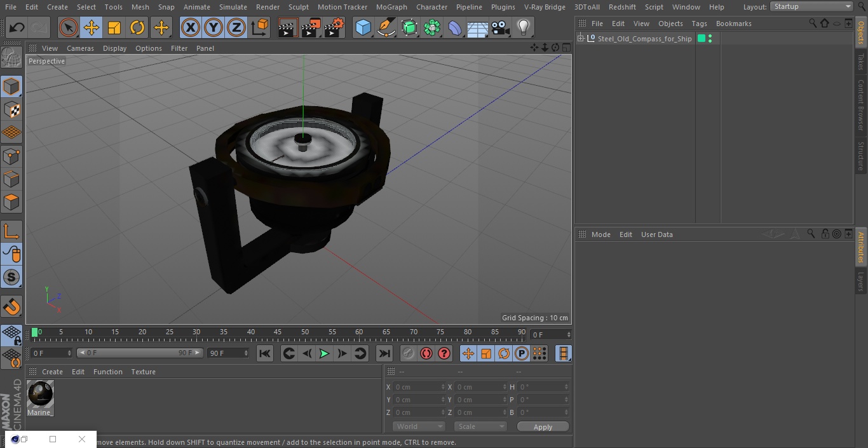Add a Light object
868x448 pixels.
[x=524, y=28]
